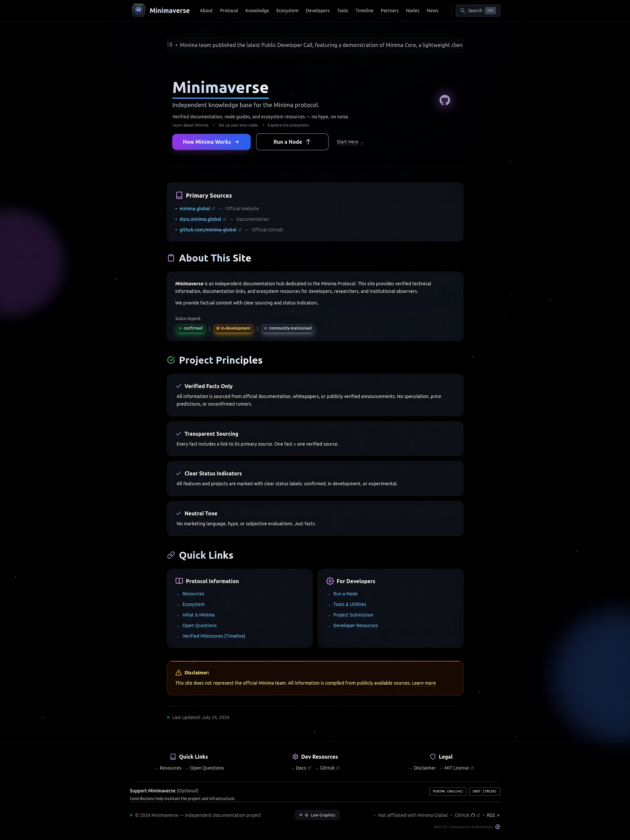630x840 pixels.
Task: Click the Disclaimer warning triangle icon
Action: (x=179, y=673)
